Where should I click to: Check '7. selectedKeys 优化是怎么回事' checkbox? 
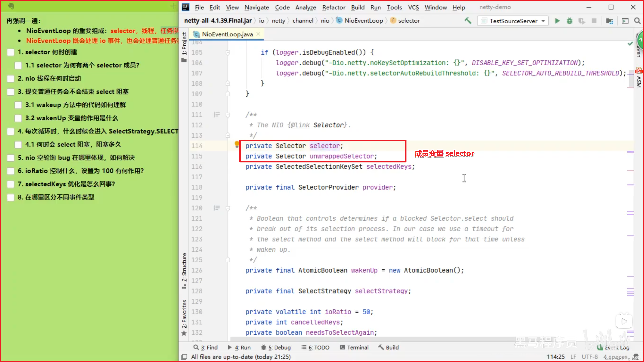coord(11,184)
